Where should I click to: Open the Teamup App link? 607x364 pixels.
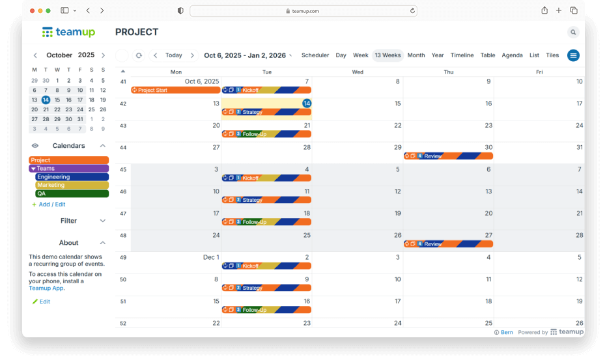(46, 288)
